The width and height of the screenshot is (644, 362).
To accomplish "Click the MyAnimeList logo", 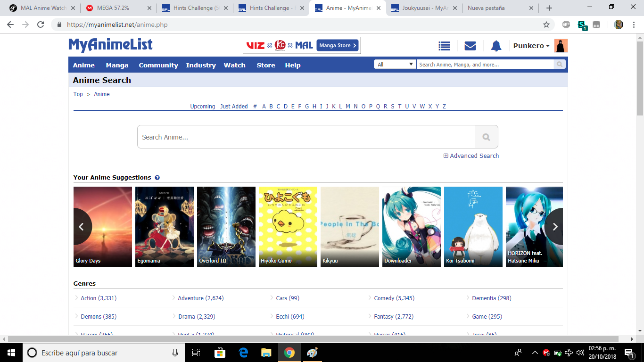I will point(110,45).
